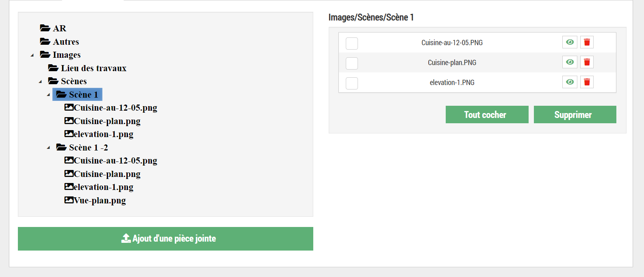The height and width of the screenshot is (277, 644).
Task: Select Vue-plan.png in the tree
Action: coord(100,201)
